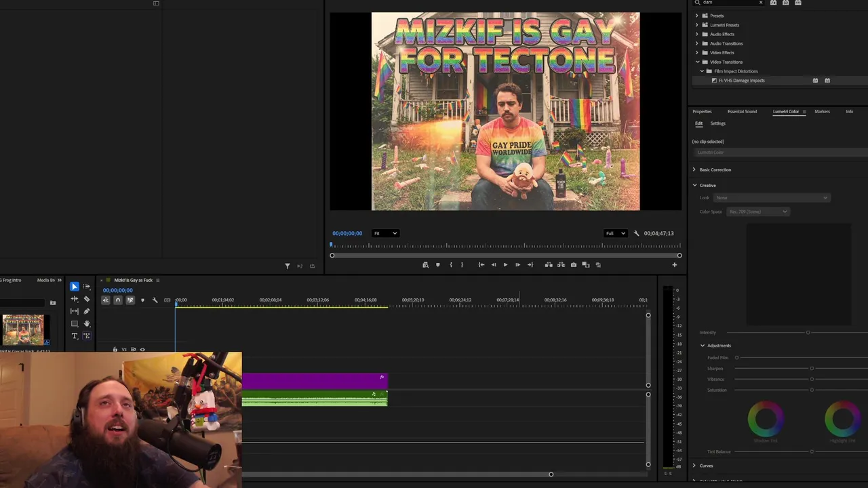Image resolution: width=868 pixels, height=488 pixels.
Task: Mark In point in Program Monitor
Action: pos(450,265)
